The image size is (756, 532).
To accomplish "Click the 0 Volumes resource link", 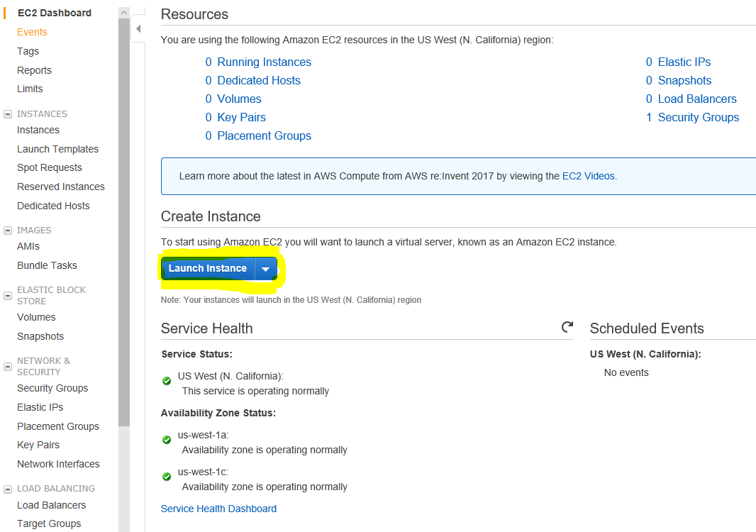I will [x=233, y=99].
